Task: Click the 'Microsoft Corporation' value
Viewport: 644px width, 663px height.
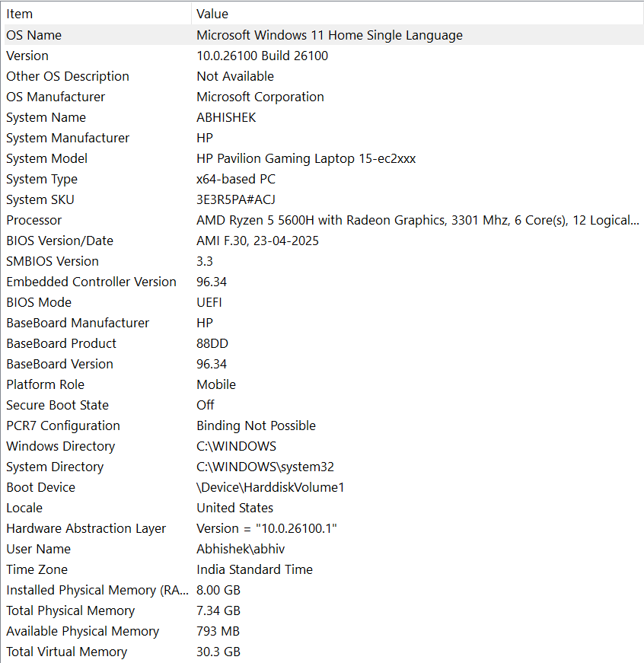Action: tap(260, 97)
